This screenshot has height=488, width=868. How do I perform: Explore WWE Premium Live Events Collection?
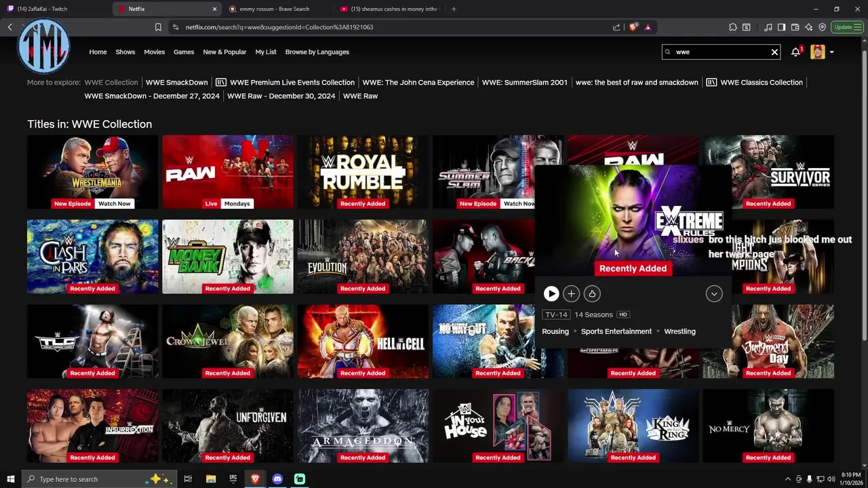(292, 82)
